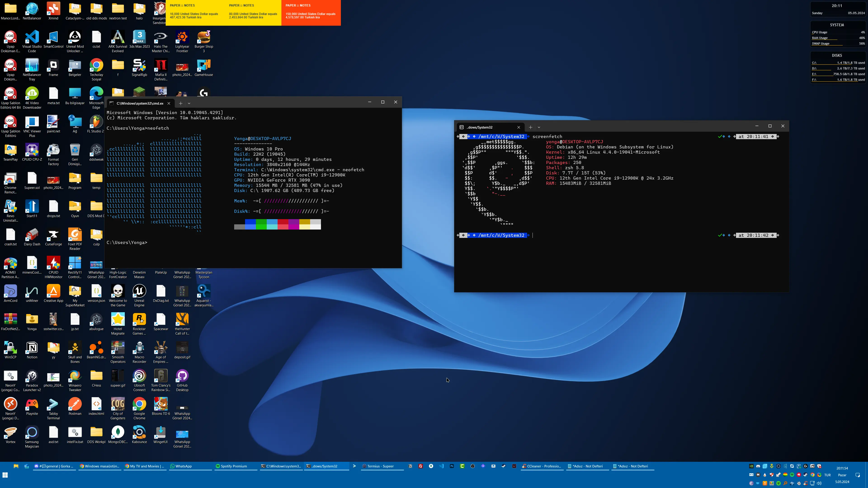Expand the tab dropdown in the cmd.exe window
Screen dimensions: 868x488
coord(189,103)
